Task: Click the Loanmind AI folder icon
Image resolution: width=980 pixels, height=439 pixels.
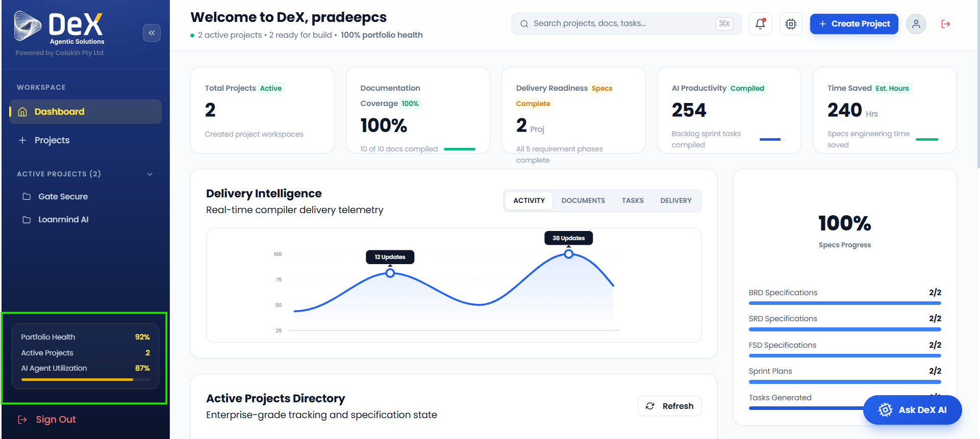Action: (27, 220)
